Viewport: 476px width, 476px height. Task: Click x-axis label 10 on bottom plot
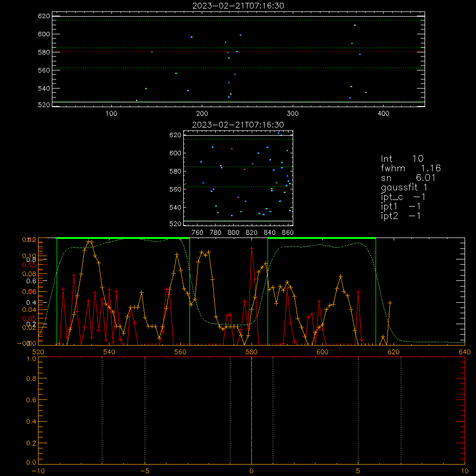coord(465,471)
